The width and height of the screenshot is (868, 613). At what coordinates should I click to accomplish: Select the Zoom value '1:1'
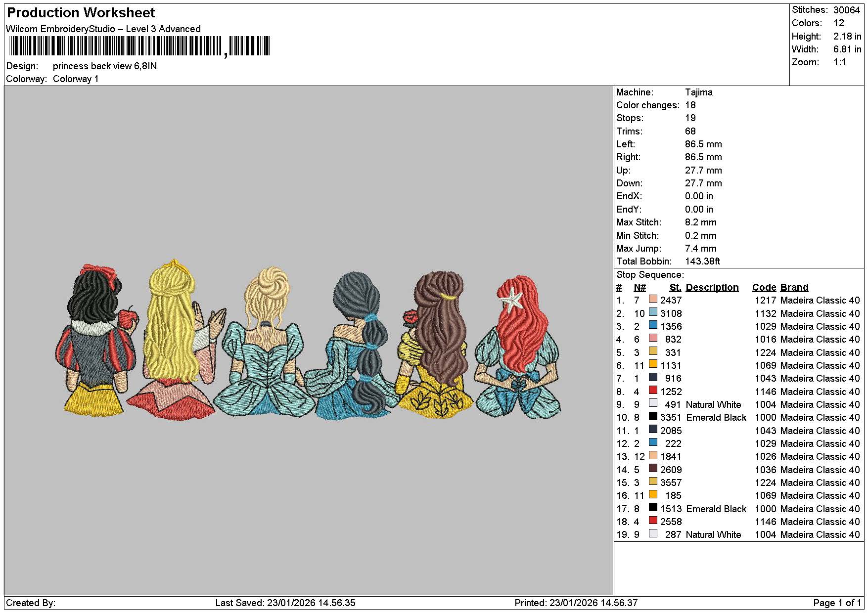point(840,62)
